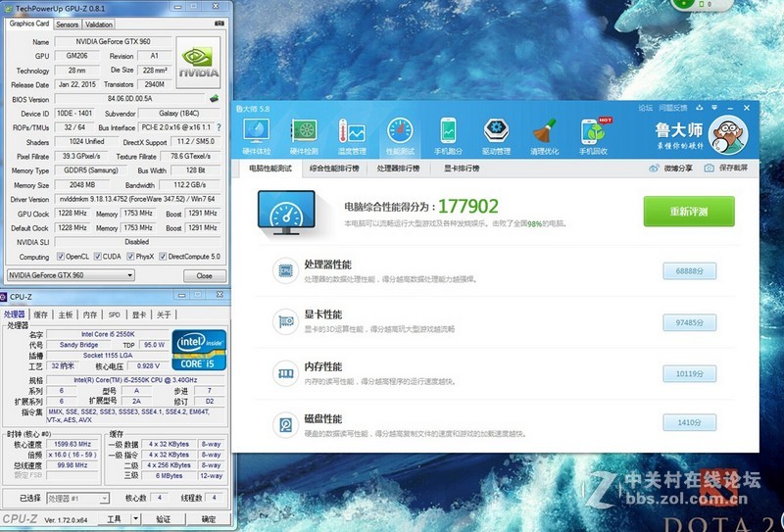The height and width of the screenshot is (532, 784).
Task: Open the 论坛 link in Ludashi title bar
Action: pyautogui.click(x=646, y=108)
